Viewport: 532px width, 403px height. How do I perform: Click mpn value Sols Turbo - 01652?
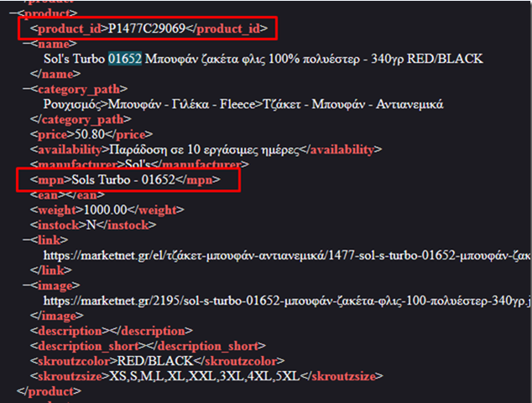pyautogui.click(x=123, y=180)
